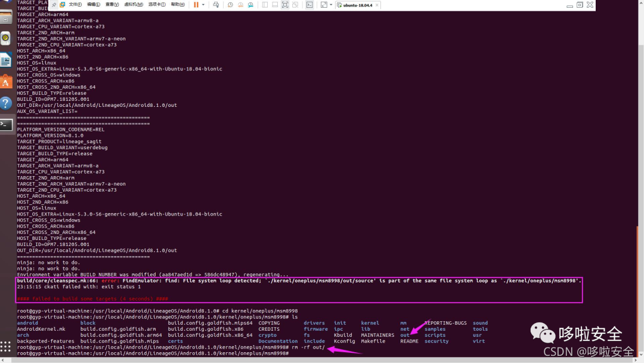This screenshot has width=644, height=363.
Task: Show applications grid in the dock
Action: click(x=5, y=346)
